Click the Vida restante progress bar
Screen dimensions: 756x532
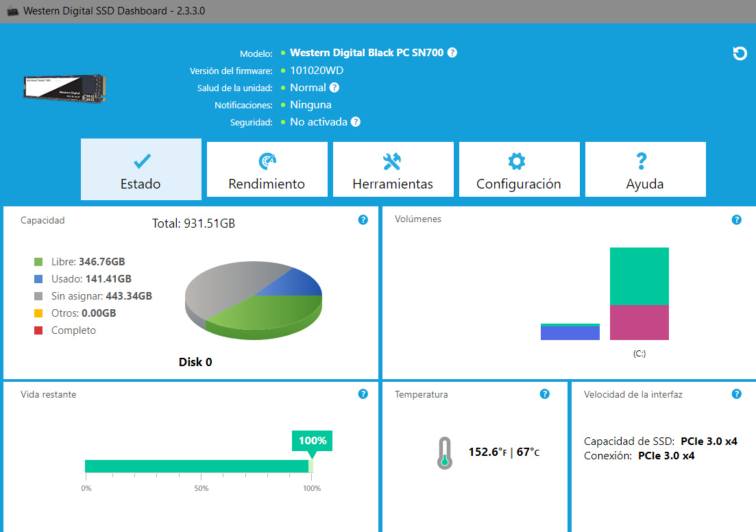click(x=197, y=466)
